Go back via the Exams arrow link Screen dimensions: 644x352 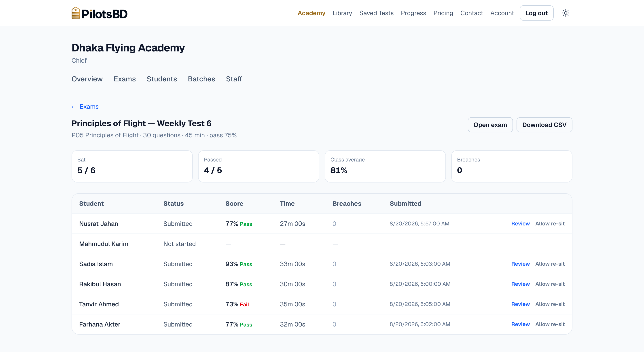(x=85, y=106)
